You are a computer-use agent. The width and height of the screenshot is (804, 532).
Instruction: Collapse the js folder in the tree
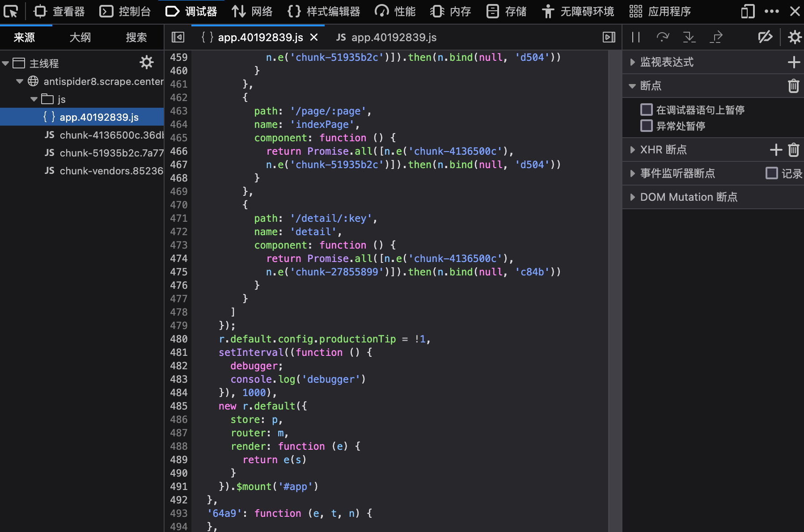click(34, 99)
